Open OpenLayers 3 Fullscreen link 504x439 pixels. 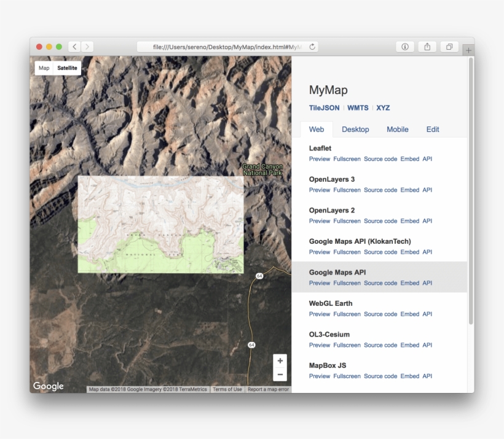point(347,190)
